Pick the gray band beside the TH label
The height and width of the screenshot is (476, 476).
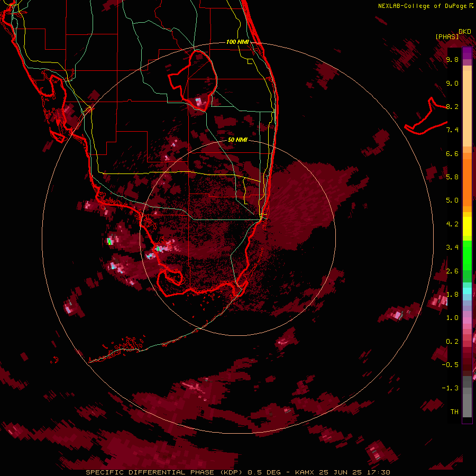coord(467,406)
